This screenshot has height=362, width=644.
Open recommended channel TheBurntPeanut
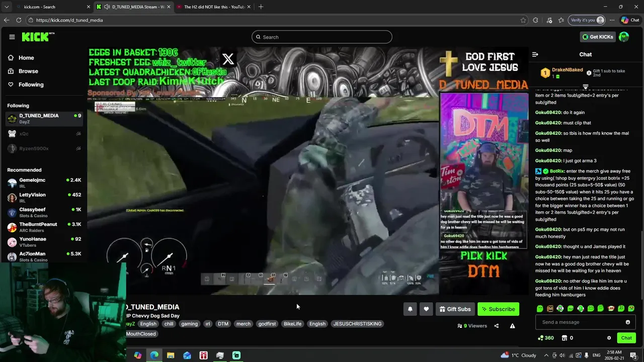pos(44,227)
